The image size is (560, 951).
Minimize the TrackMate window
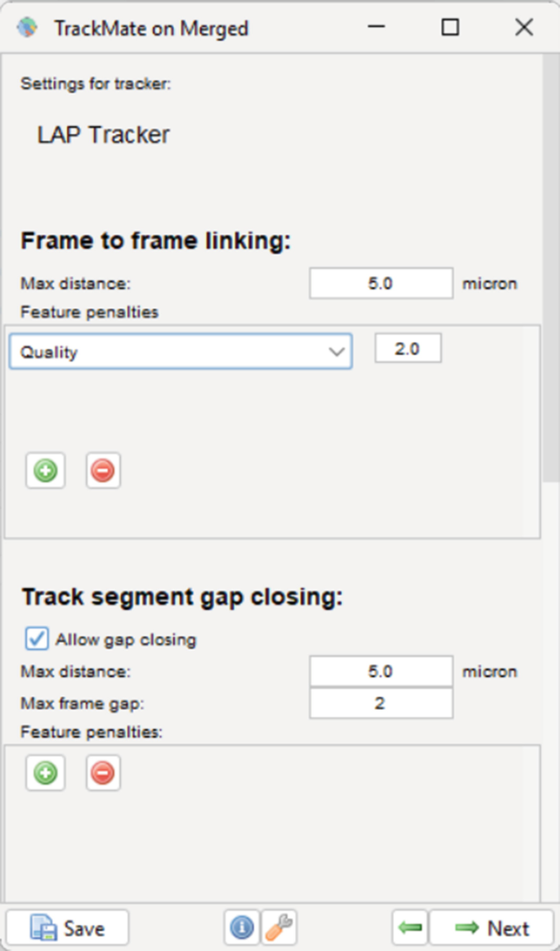(x=377, y=28)
